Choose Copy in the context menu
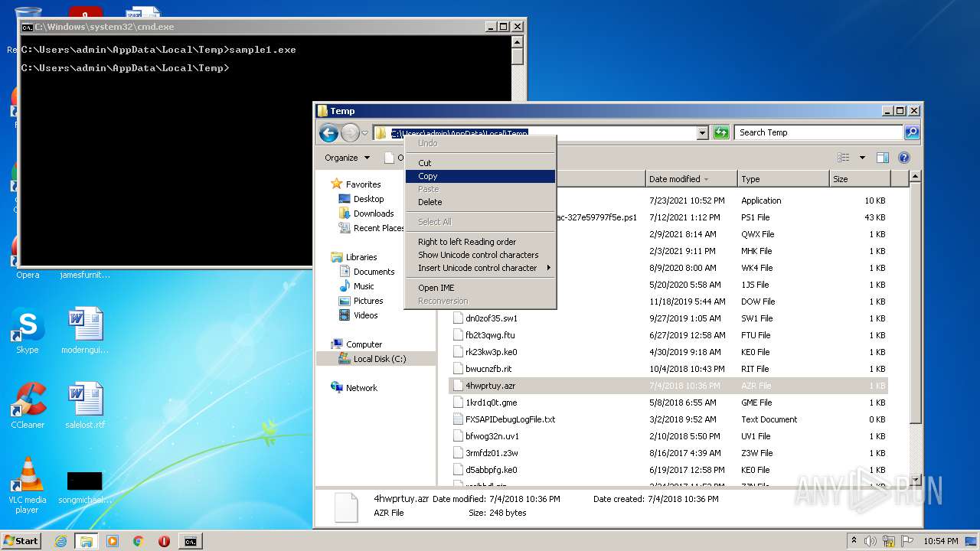Viewport: 980px width, 551px height. click(x=480, y=176)
